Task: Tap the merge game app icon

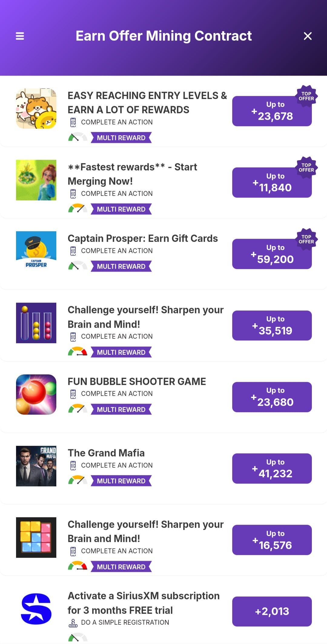Action: click(x=36, y=180)
